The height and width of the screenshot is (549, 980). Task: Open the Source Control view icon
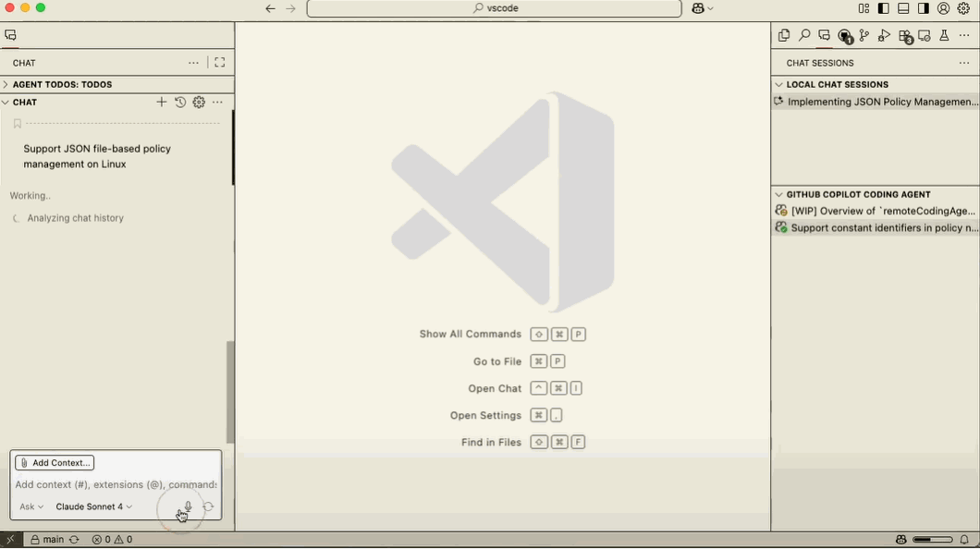pos(864,36)
